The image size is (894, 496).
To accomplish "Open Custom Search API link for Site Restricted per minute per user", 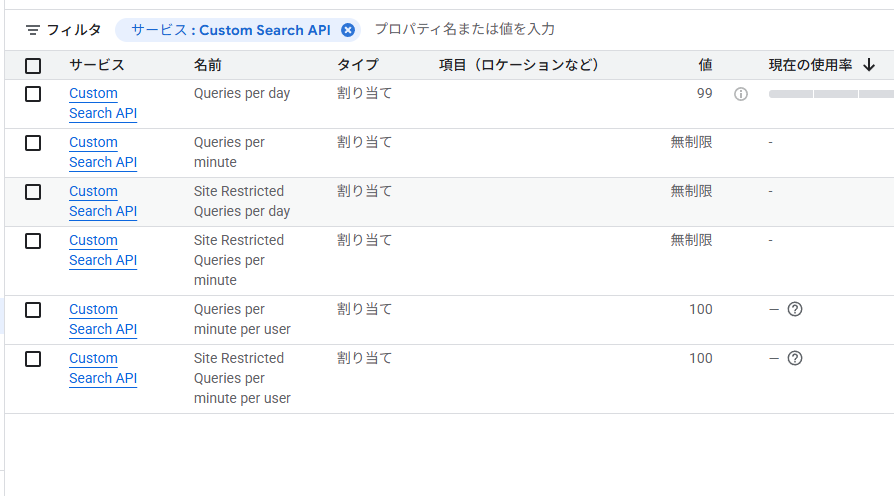I will 103,368.
